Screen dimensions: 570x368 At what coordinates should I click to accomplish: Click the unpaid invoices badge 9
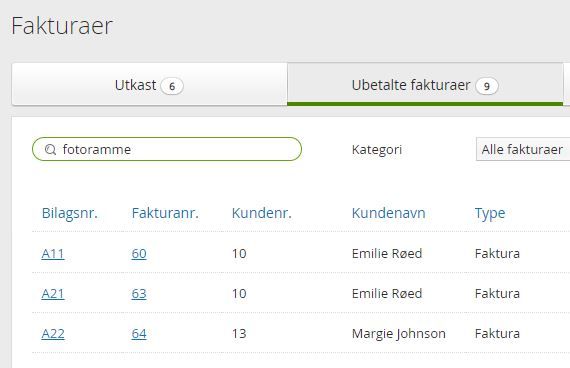tap(487, 86)
